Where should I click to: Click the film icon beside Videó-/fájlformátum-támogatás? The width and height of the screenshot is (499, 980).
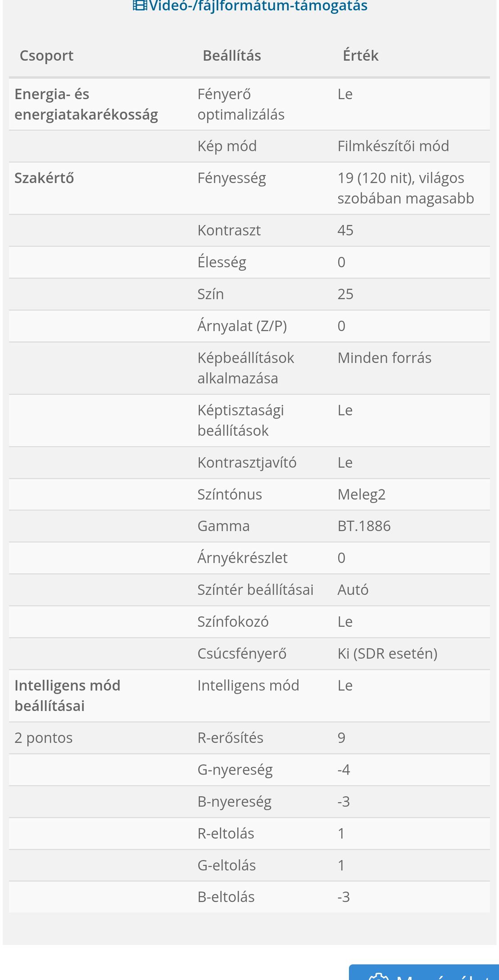tap(140, 5)
